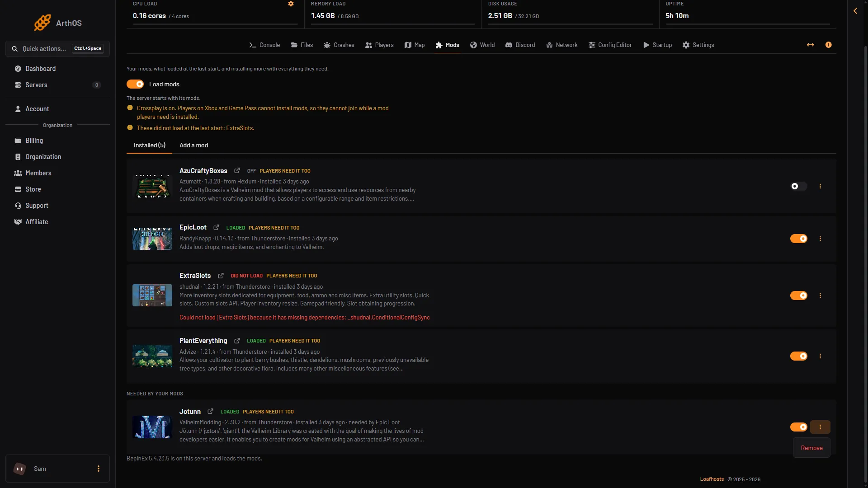The height and width of the screenshot is (488, 868).
Task: Open PlantEverything three-dot options menu
Action: pos(820,356)
